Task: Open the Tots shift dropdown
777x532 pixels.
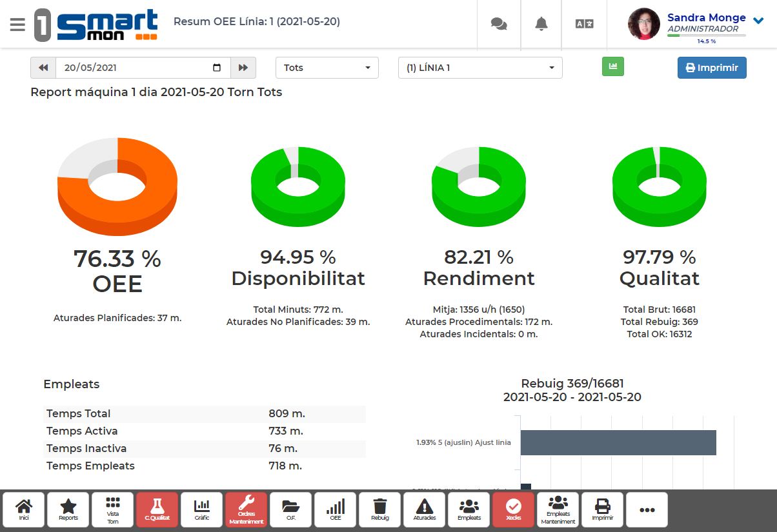Action: (327, 67)
